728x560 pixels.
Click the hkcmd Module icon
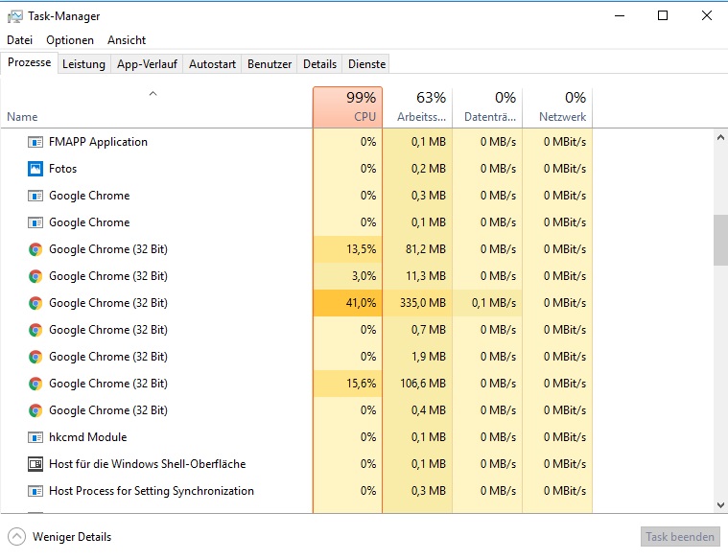[x=35, y=437]
